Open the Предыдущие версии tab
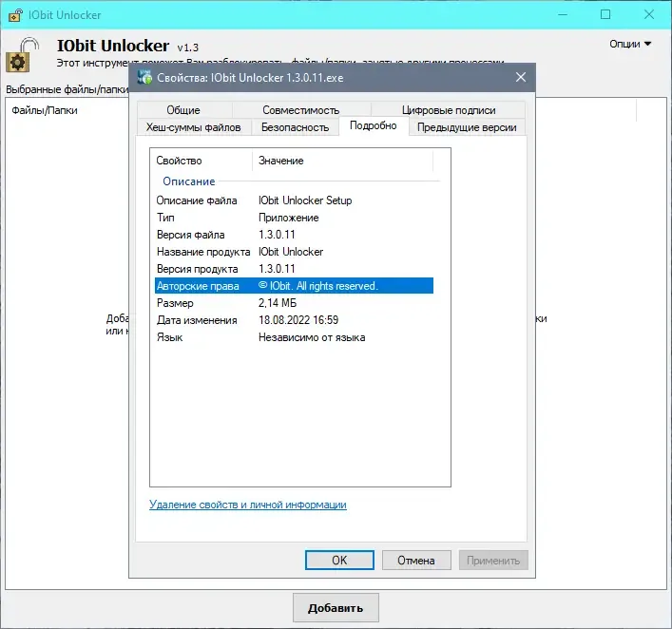672x629 pixels. 467,127
